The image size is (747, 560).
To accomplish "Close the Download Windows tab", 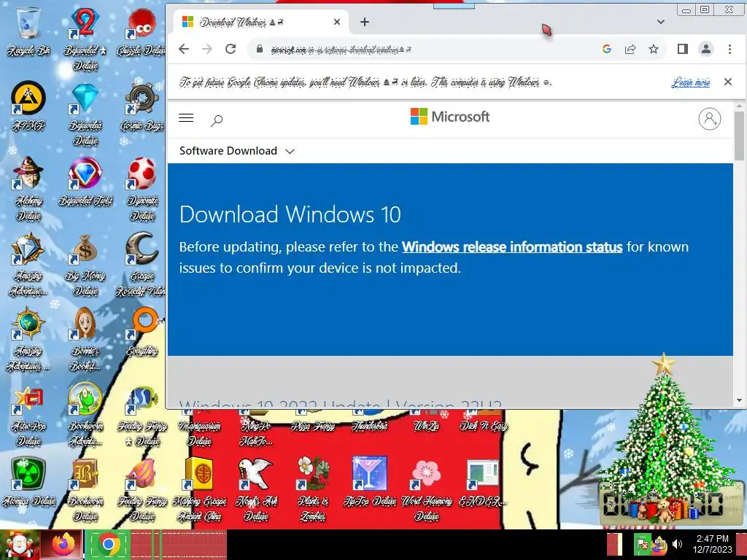I will pos(337,22).
